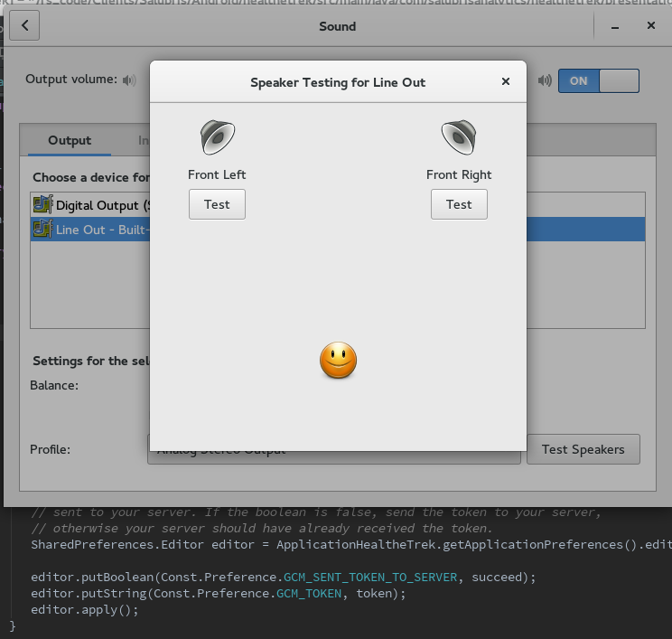
Task: Click GCM_SENT_TOKEN_TO_SERVER in the code editor
Action: pyautogui.click(x=370, y=578)
